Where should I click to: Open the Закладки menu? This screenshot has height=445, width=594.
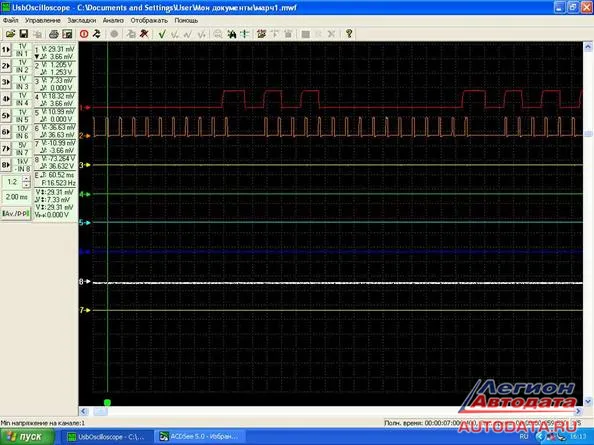[x=81, y=20]
